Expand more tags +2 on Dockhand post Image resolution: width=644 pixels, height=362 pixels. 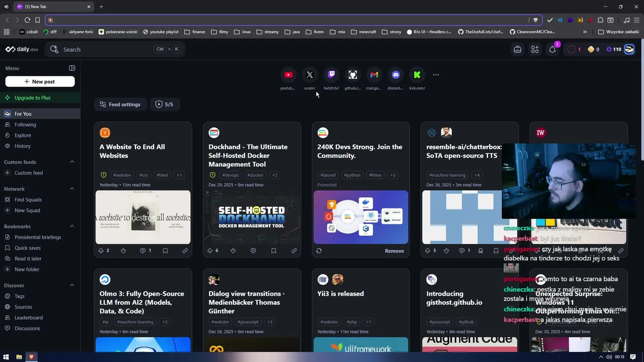tap(274, 175)
